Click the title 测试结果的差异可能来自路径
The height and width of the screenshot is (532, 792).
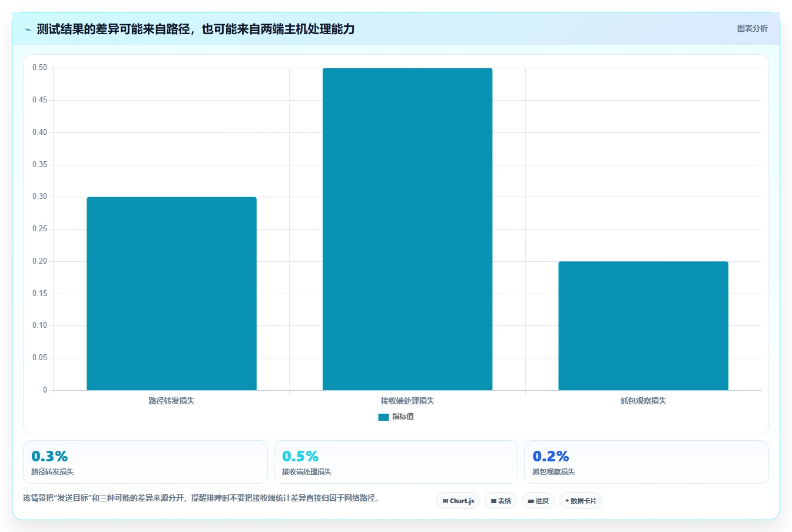pos(195,29)
